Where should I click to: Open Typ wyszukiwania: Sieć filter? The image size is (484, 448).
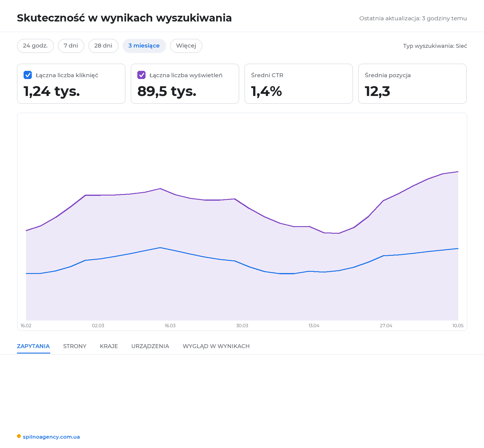point(435,46)
